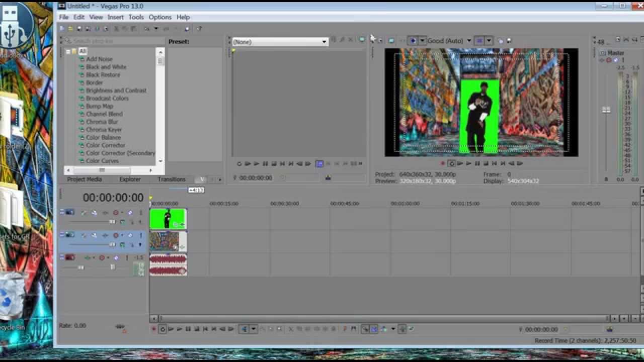The image size is (644, 362).
Task: Open the Tools menu
Action: click(x=136, y=17)
